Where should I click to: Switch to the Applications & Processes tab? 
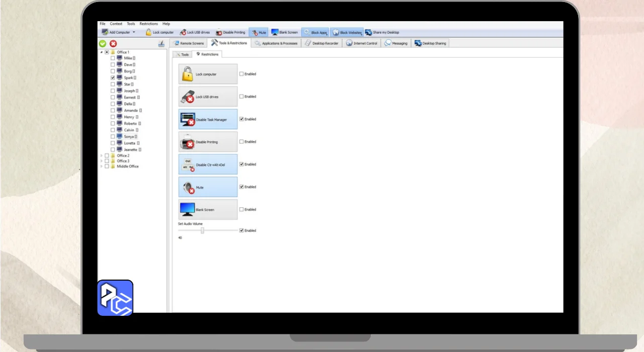tap(276, 43)
